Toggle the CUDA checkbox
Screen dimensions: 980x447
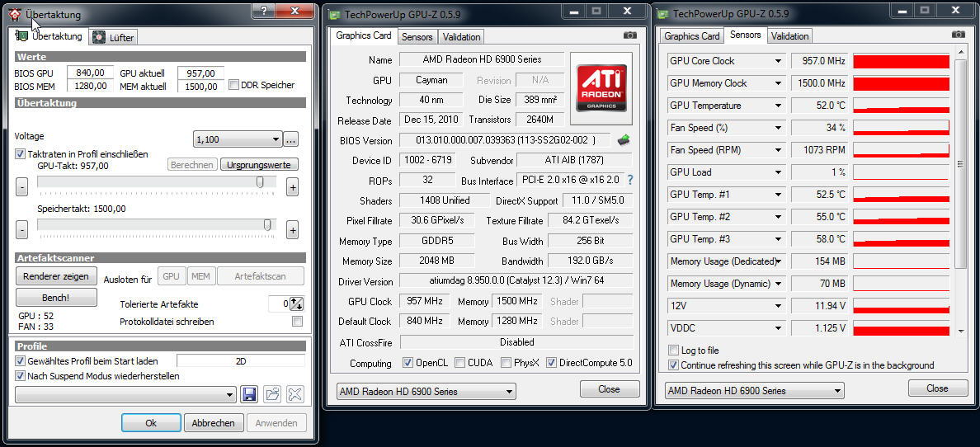pos(459,363)
